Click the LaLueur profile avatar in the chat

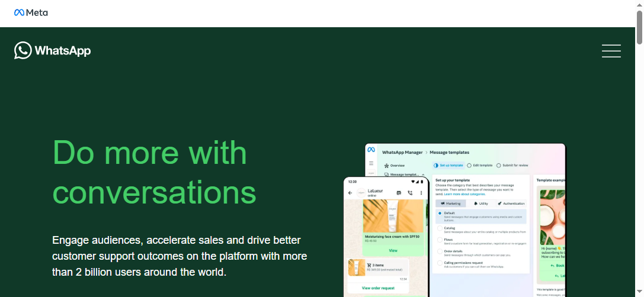361,193
